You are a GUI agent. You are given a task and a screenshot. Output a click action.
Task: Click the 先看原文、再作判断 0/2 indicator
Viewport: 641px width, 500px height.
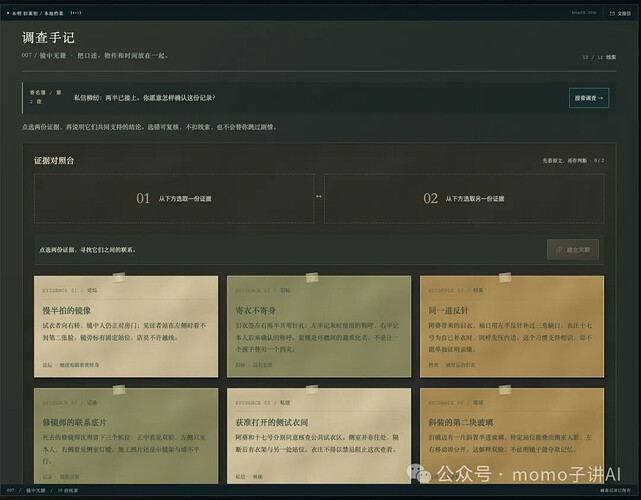(573, 161)
